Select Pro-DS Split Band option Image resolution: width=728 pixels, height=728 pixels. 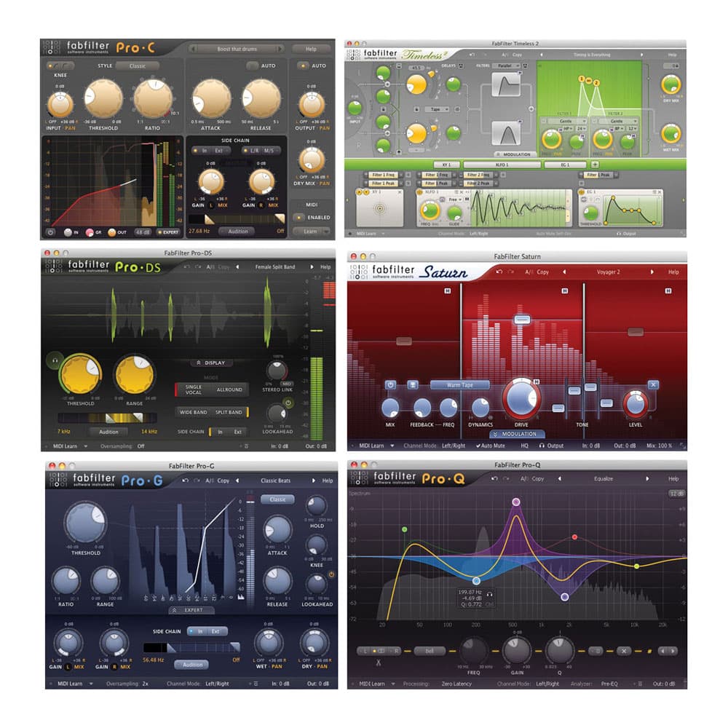(x=229, y=412)
